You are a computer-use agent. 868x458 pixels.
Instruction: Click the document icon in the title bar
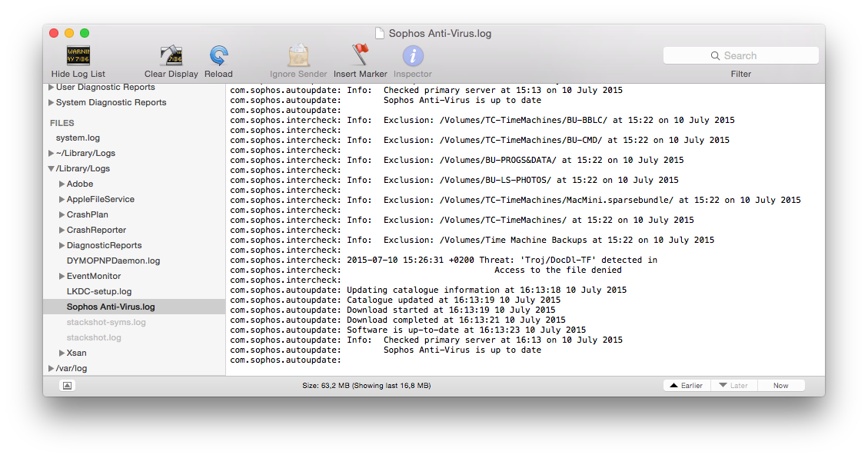click(379, 34)
